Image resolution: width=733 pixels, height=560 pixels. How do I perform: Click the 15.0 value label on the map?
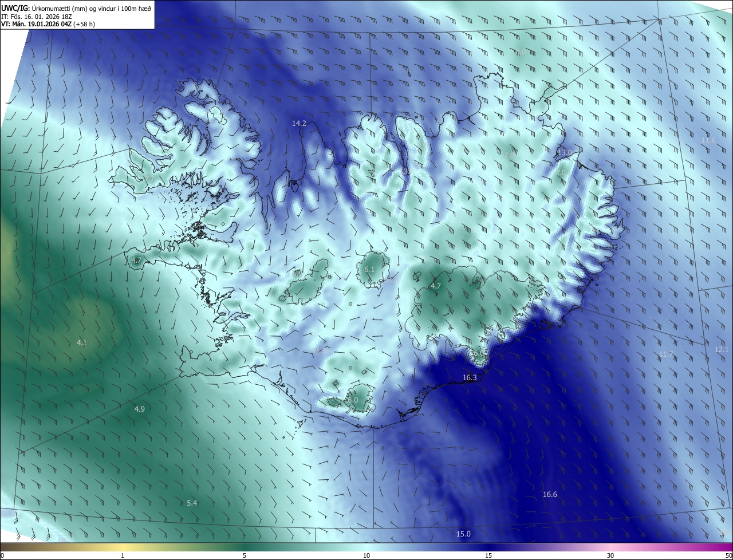pyautogui.click(x=463, y=534)
